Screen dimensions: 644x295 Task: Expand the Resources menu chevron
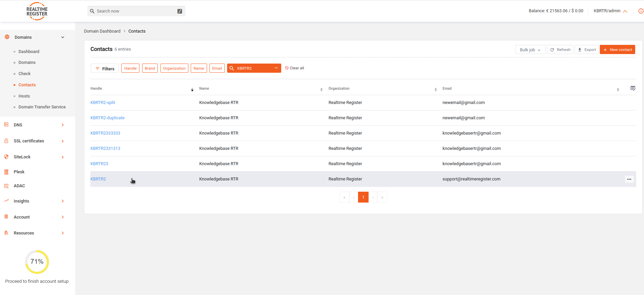(x=63, y=233)
